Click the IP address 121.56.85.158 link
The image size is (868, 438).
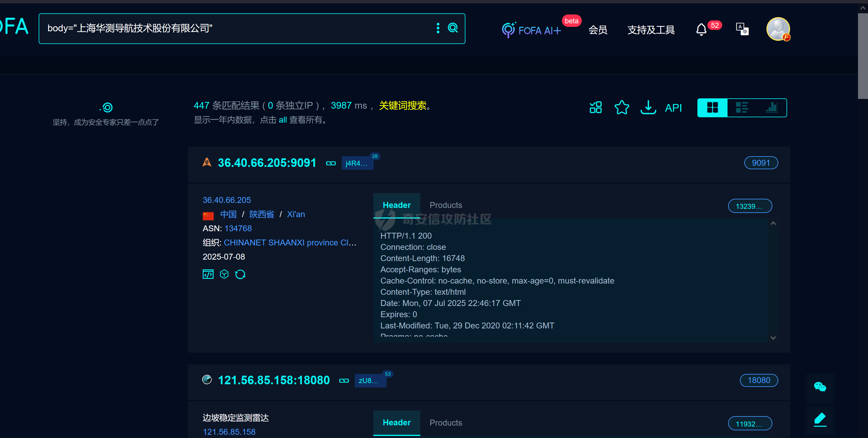[x=229, y=432]
